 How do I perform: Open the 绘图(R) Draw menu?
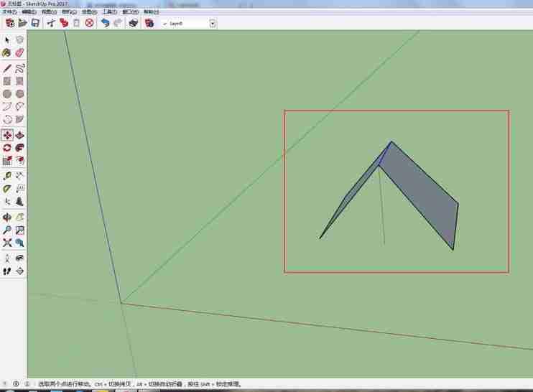pyautogui.click(x=89, y=12)
